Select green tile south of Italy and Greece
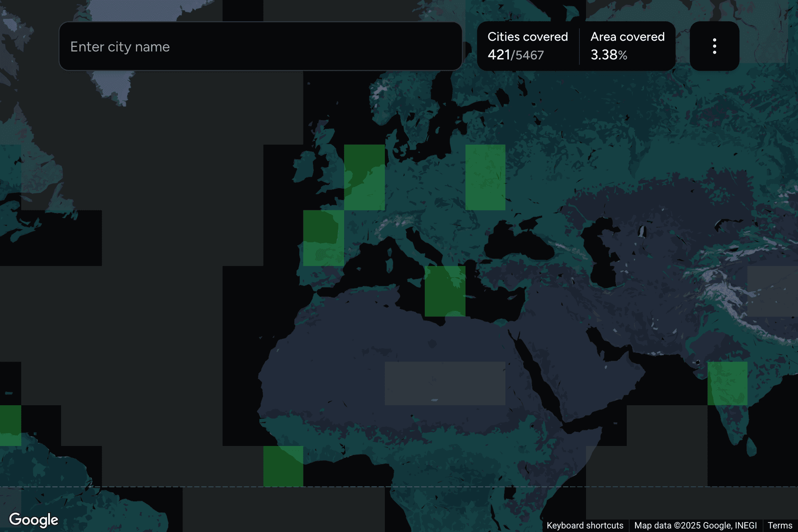 click(x=445, y=291)
